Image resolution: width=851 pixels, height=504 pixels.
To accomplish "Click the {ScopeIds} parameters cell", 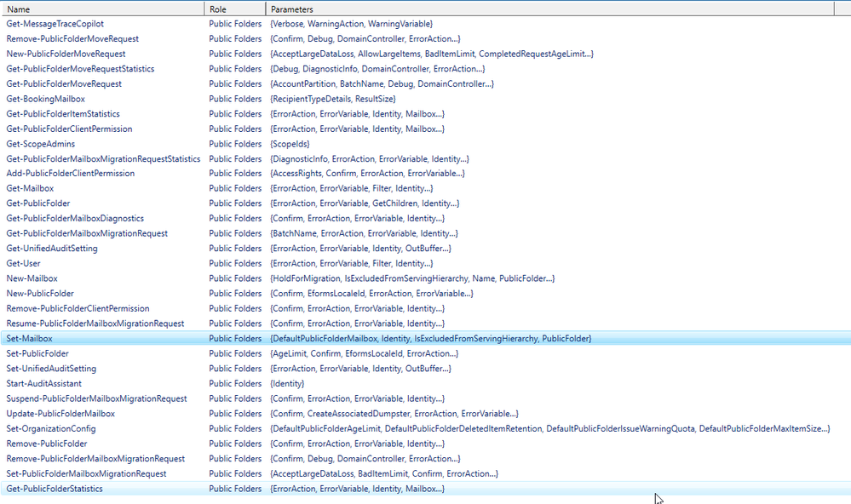I will tap(290, 144).
